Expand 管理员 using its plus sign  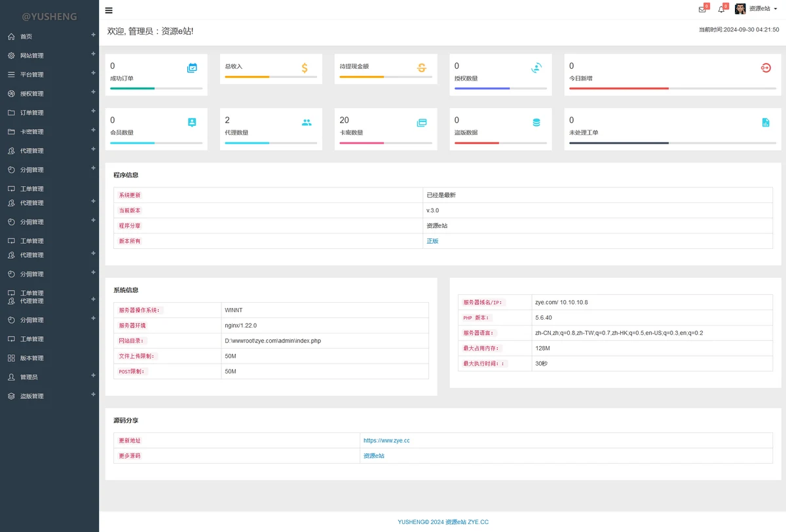tap(93, 376)
